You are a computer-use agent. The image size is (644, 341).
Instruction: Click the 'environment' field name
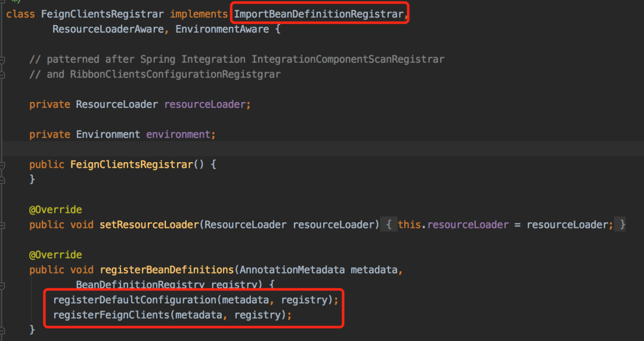pyautogui.click(x=178, y=134)
